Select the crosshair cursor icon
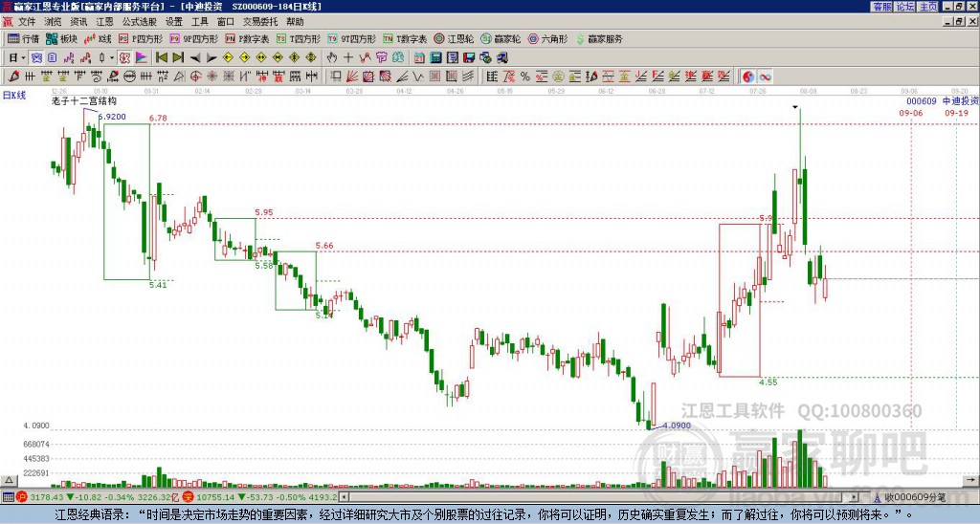Screen dimensions: 980x524 pos(348,57)
